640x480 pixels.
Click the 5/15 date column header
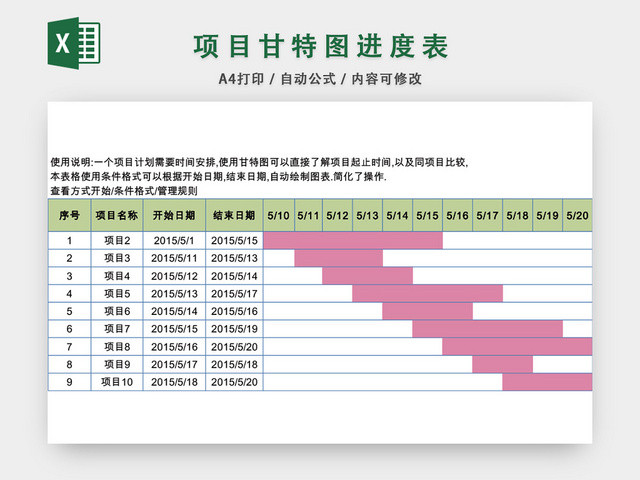[427, 215]
